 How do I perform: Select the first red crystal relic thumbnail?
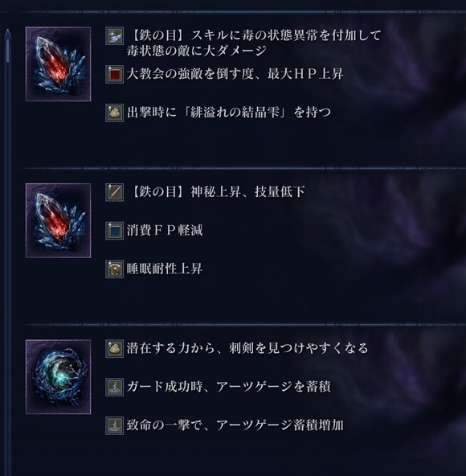[58, 64]
